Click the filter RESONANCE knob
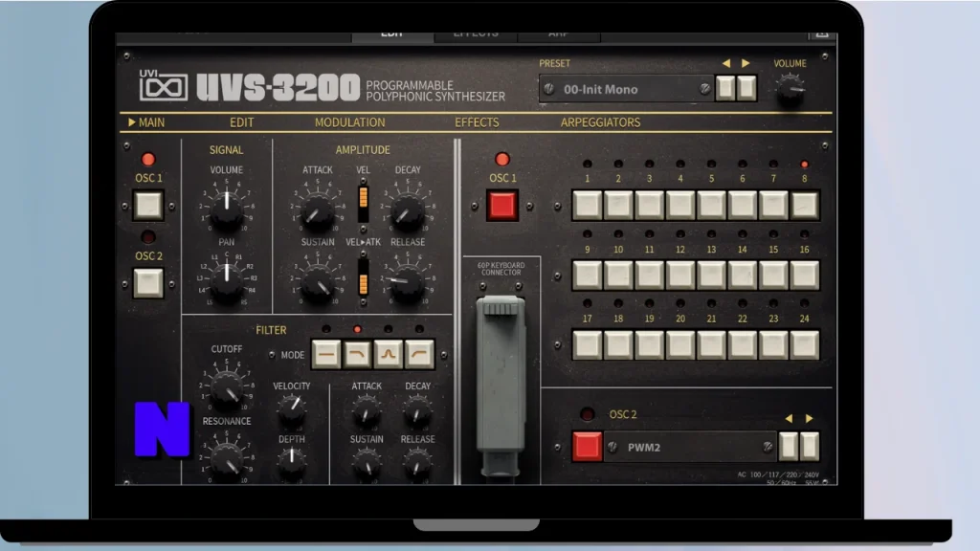 pos(226,459)
